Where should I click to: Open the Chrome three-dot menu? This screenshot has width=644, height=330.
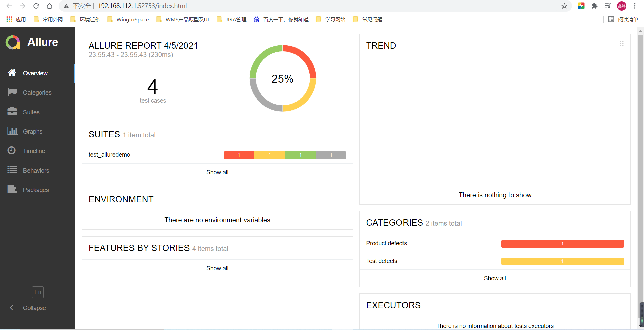coord(635,6)
